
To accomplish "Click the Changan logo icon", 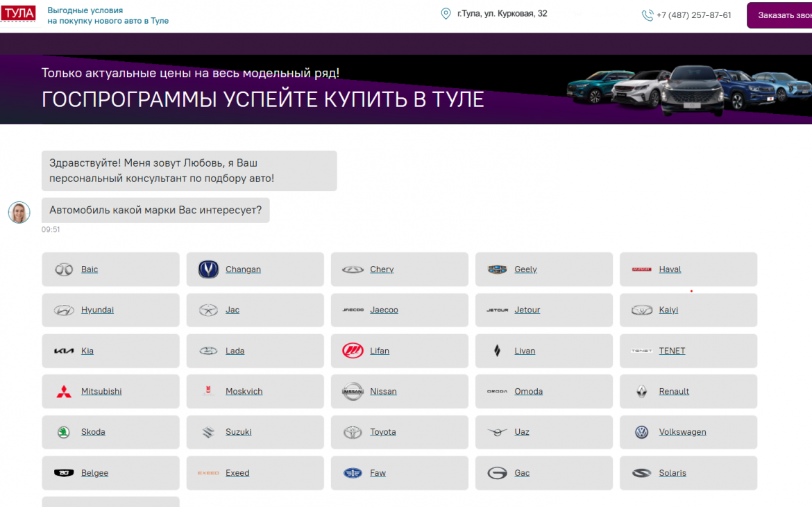I will 208,269.
